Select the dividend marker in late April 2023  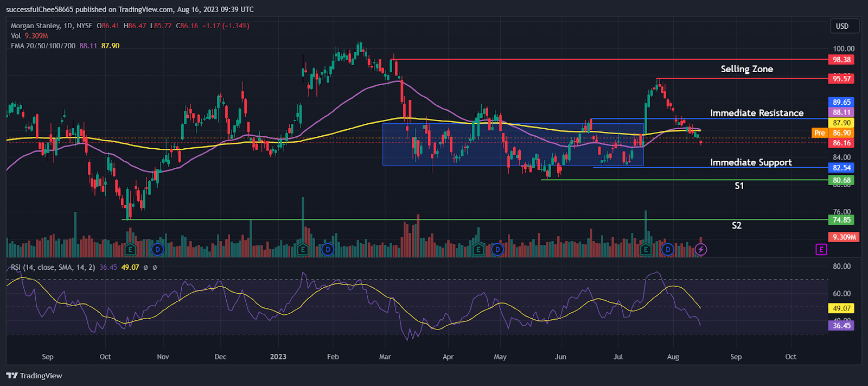pos(497,250)
